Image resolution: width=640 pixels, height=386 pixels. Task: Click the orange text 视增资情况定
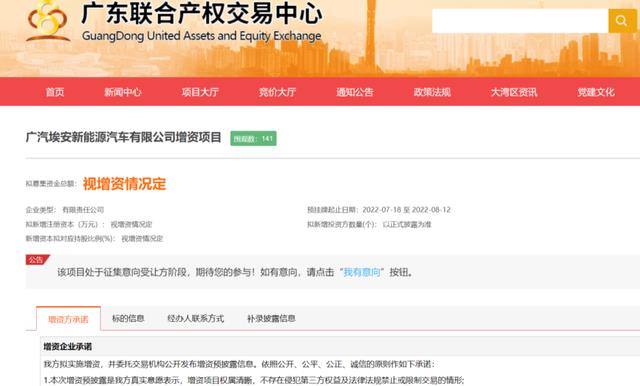(x=124, y=184)
